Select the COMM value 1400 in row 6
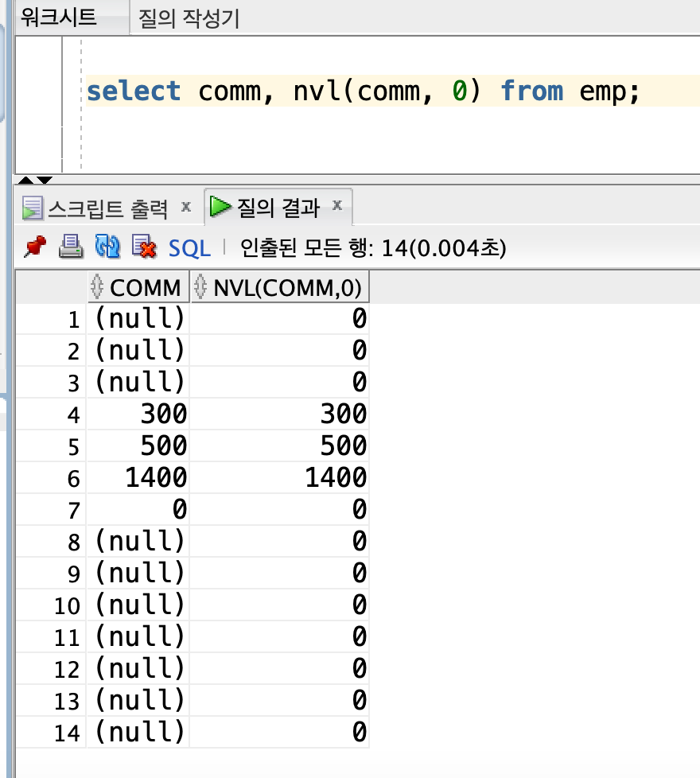700x778 pixels. [x=138, y=477]
